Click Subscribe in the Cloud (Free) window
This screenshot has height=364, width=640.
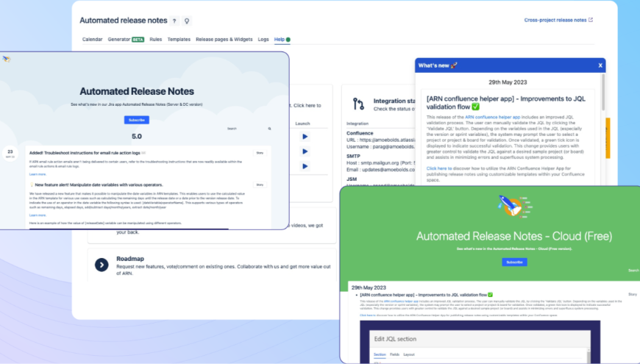514,262
